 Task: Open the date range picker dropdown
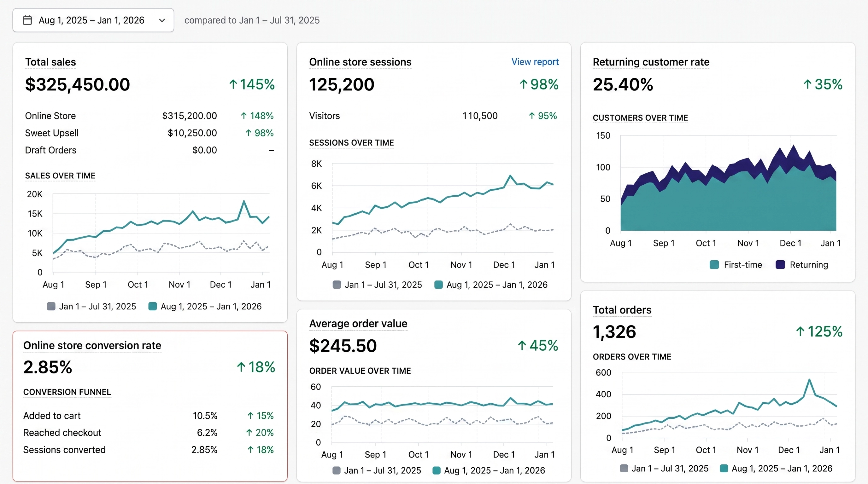point(93,20)
